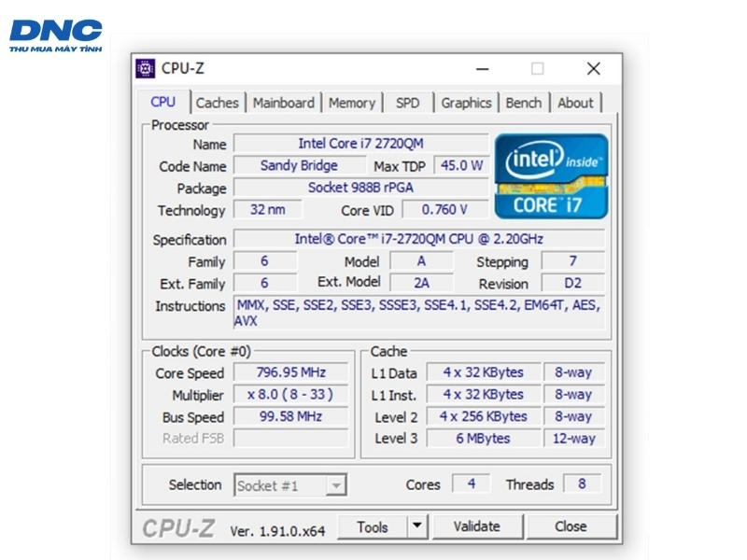Open the Mainboard tab
The image size is (747, 560).
[x=284, y=103]
